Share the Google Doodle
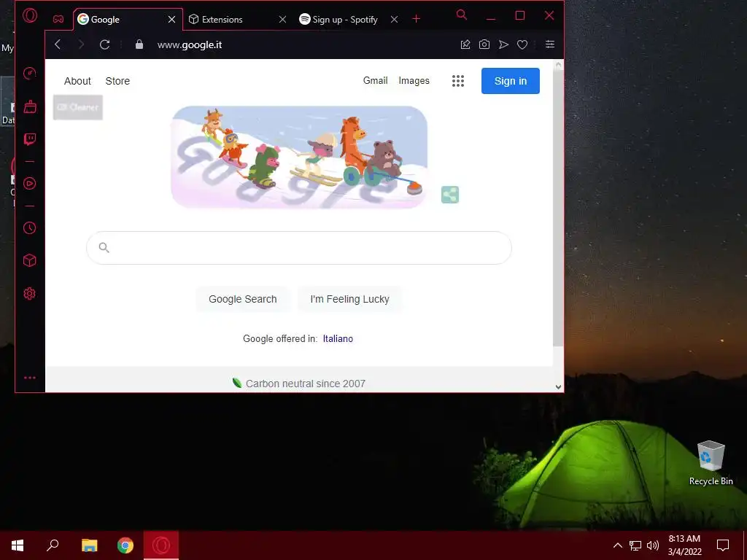This screenshot has width=747, height=560. (x=450, y=195)
